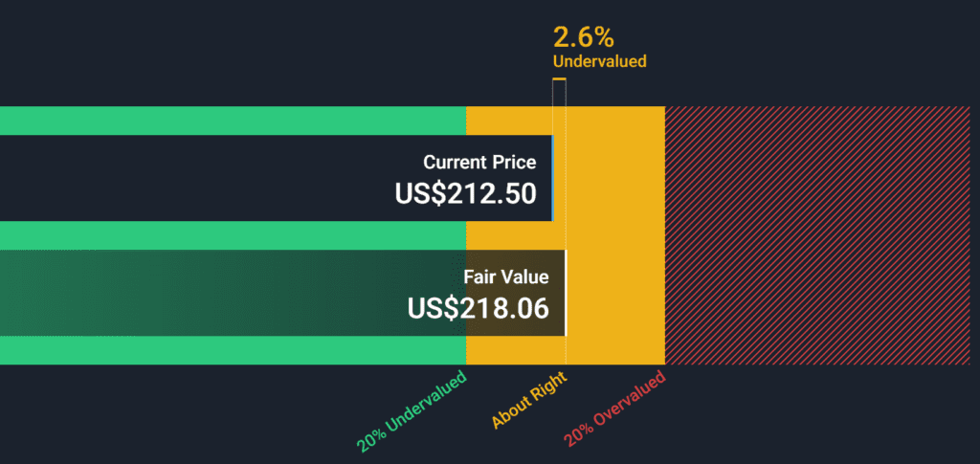The height and width of the screenshot is (464, 980).
Task: Click the yellow About Right zone
Action: [x=615, y=235]
